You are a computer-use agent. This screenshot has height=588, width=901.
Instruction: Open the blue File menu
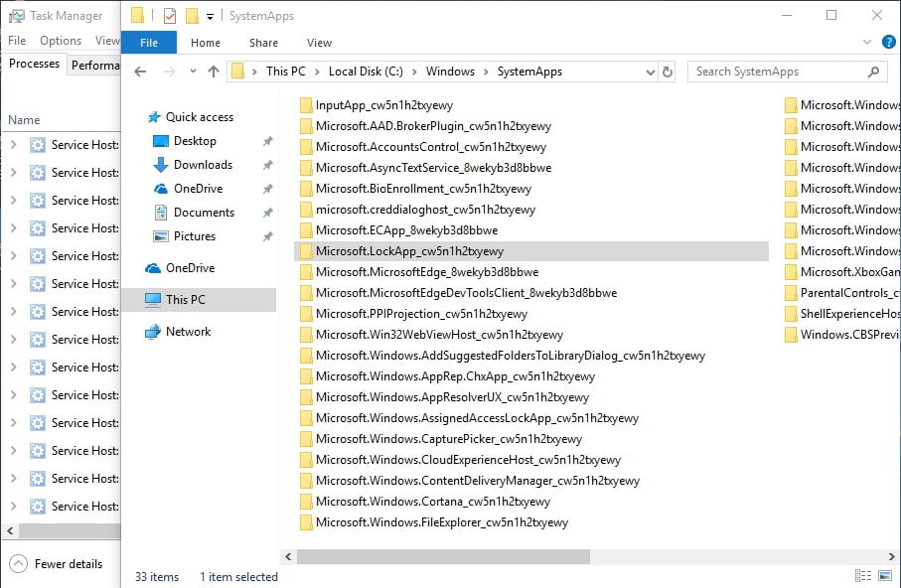[x=149, y=43]
